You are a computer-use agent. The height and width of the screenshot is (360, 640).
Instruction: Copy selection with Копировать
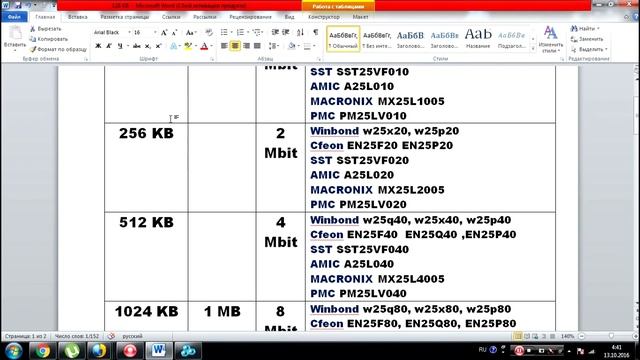49,39
